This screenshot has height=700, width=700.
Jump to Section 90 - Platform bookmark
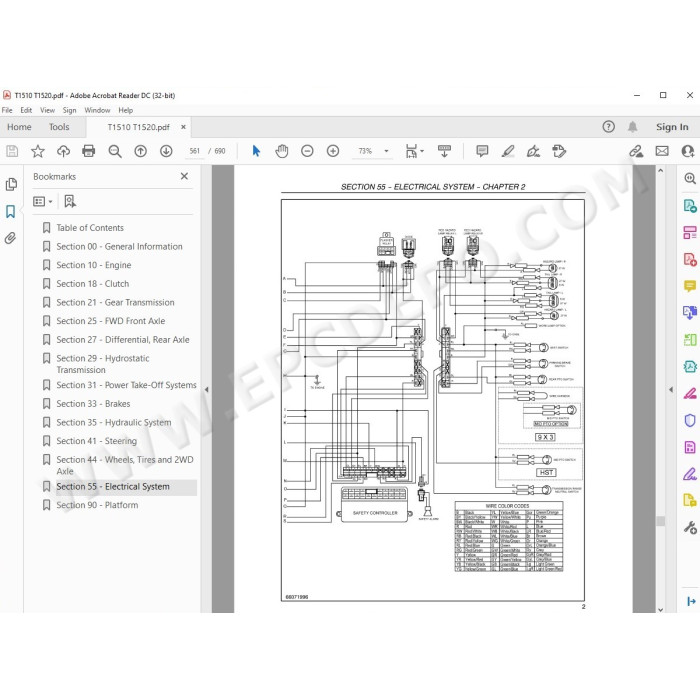point(97,505)
